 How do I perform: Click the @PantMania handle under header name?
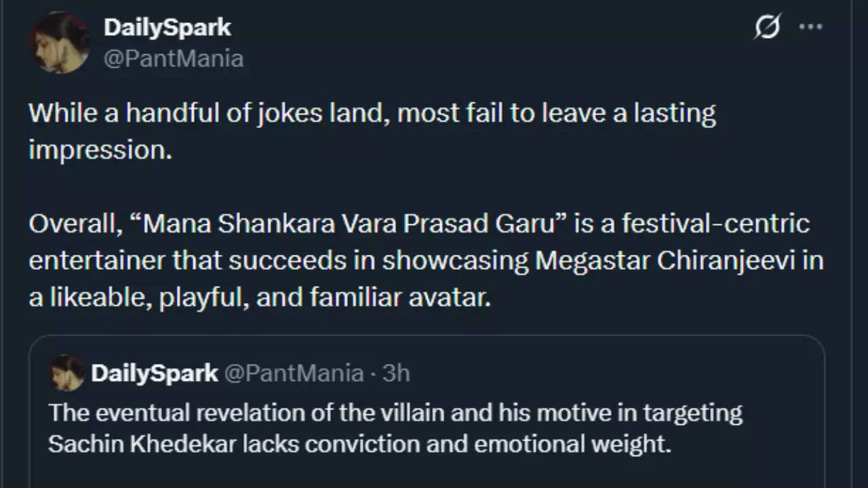[x=173, y=59]
